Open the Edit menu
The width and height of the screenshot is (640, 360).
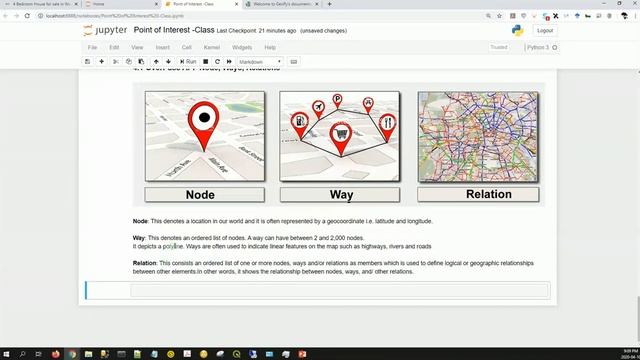(114, 47)
